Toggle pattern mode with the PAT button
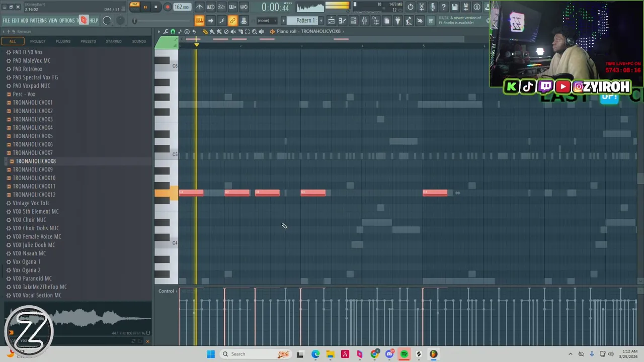This screenshot has height=362, width=644. pyautogui.click(x=135, y=5)
